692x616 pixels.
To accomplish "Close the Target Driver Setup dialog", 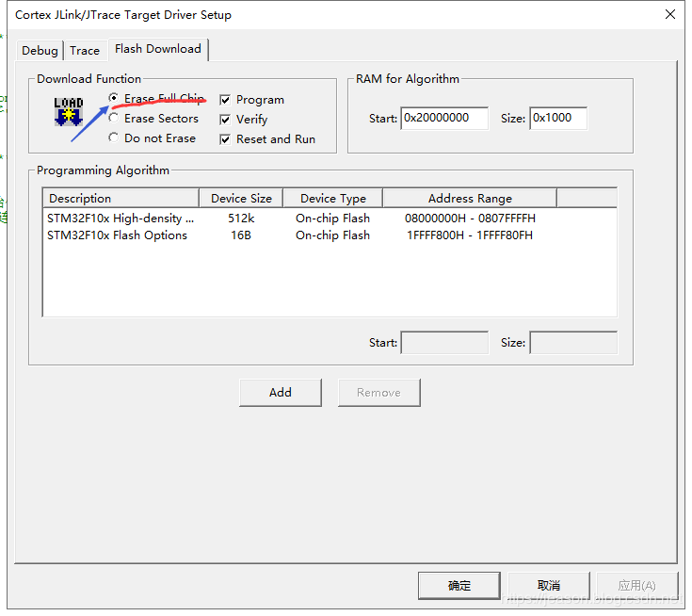I will (x=670, y=14).
